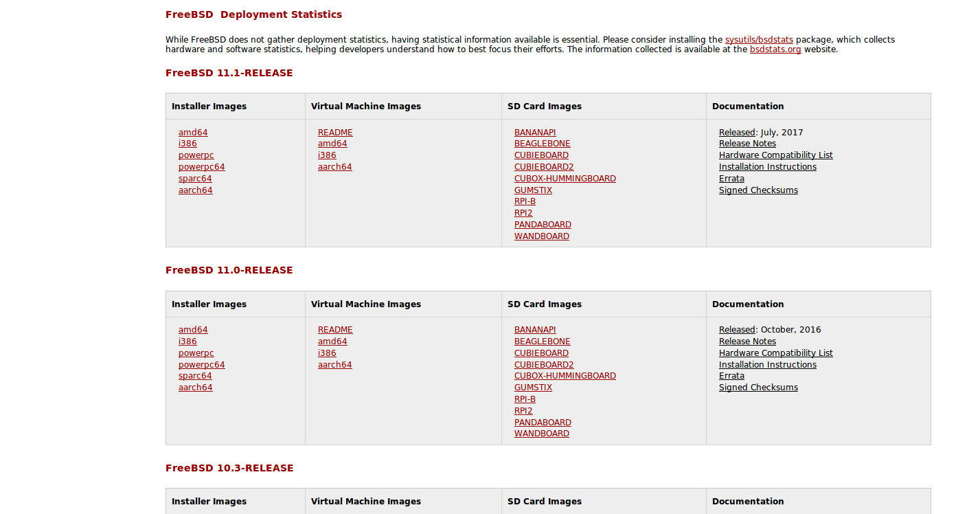The width and height of the screenshot is (980, 514).
Task: Open the sysutils/bsdstats package link
Action: (x=759, y=40)
